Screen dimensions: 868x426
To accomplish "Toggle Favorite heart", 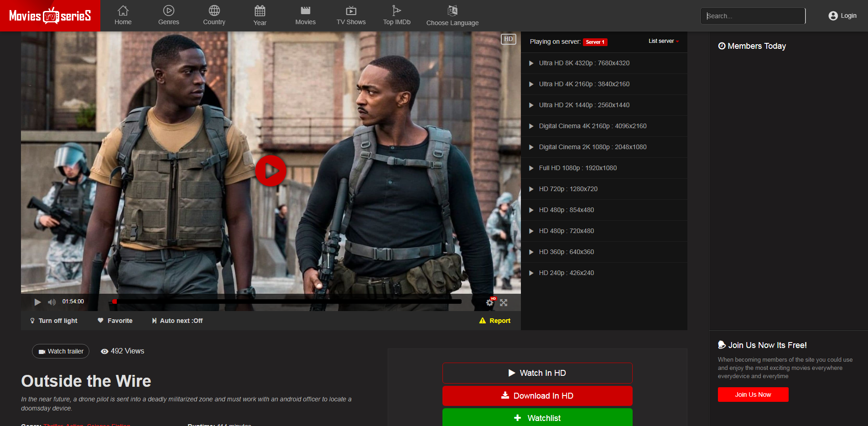I will pos(115,321).
